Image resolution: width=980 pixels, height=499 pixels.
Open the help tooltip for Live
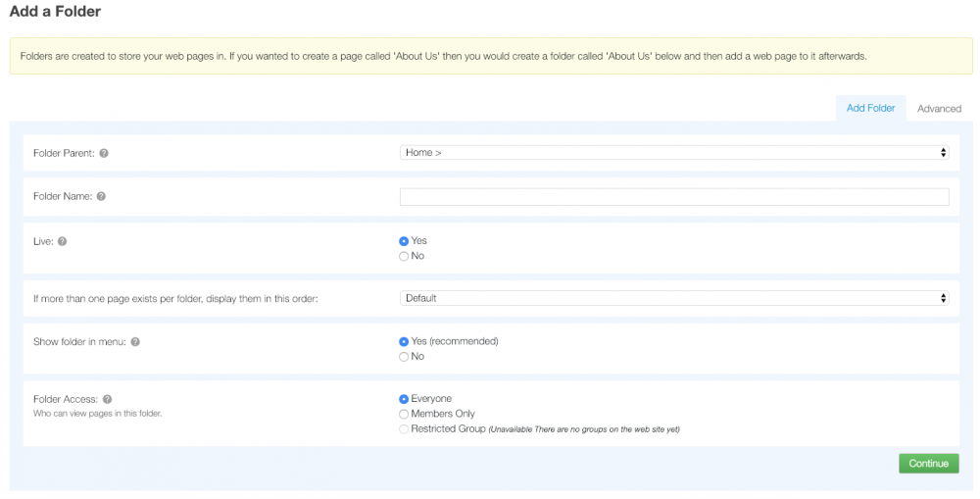pos(62,241)
